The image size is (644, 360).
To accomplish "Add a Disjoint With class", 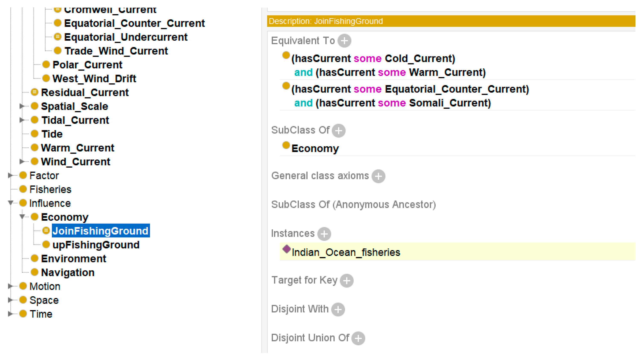I will click(x=338, y=310).
